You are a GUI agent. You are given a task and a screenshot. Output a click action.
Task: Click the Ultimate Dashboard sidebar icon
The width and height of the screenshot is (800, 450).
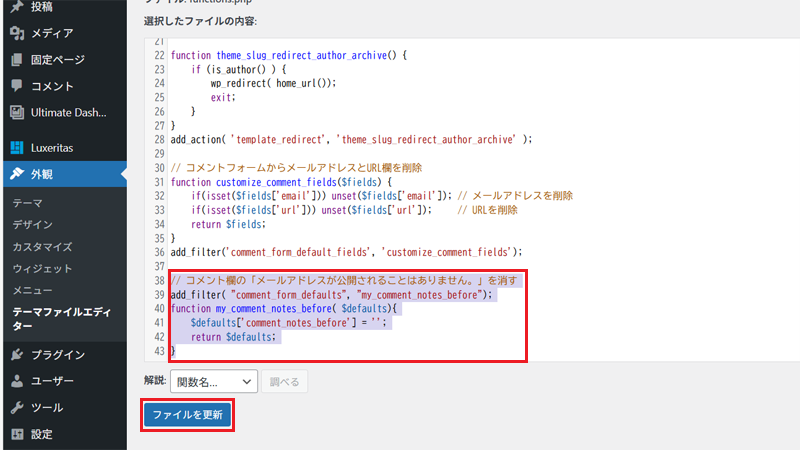tap(17, 112)
